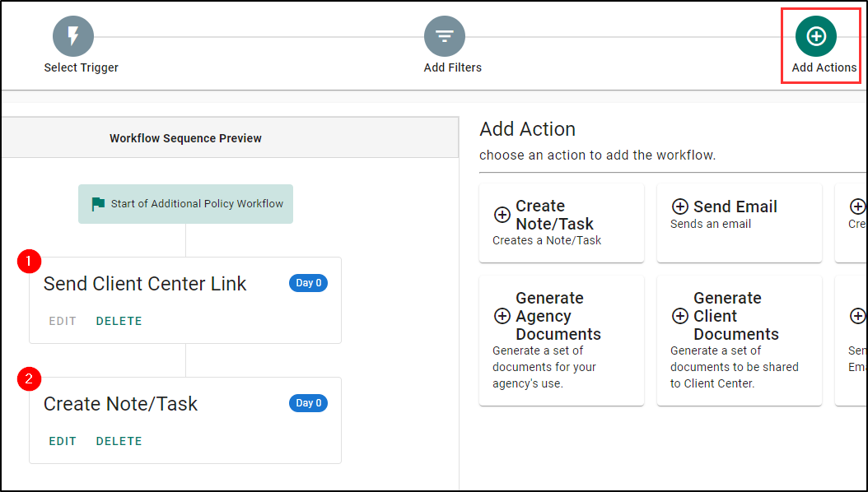868x492 pixels.
Task: Click the Select Trigger lightning bolt icon
Action: pyautogui.click(x=73, y=36)
